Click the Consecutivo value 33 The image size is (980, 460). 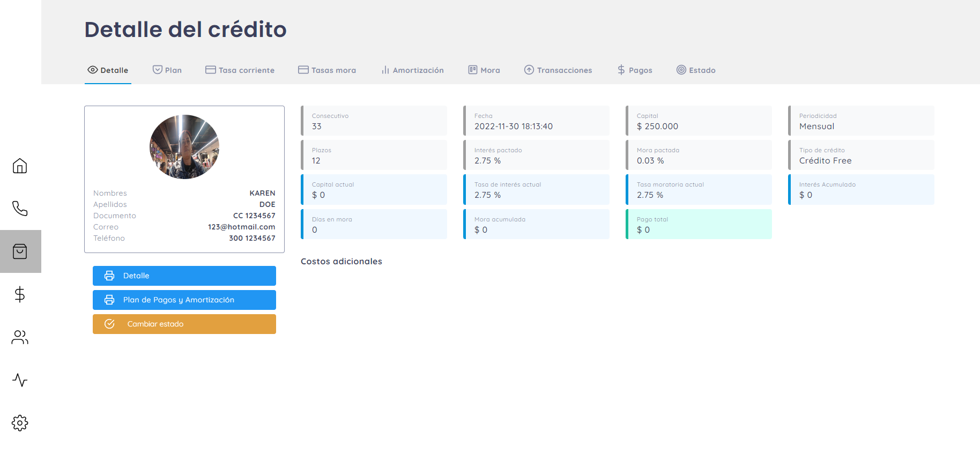[317, 127]
